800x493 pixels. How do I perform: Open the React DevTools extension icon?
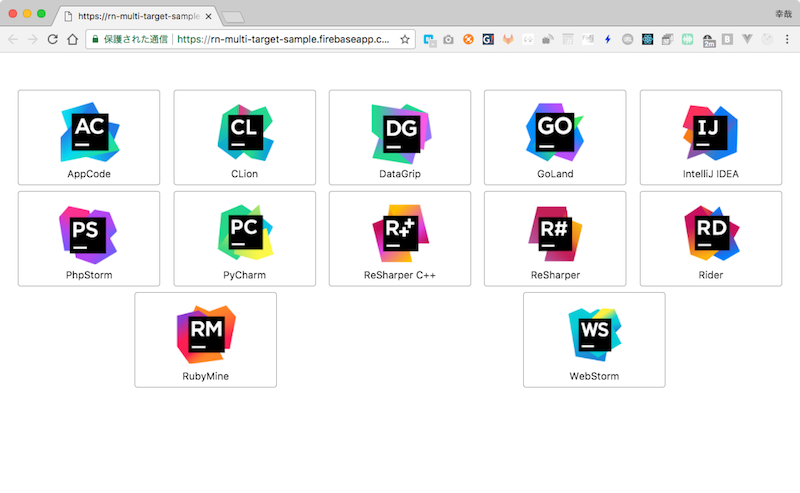point(647,39)
